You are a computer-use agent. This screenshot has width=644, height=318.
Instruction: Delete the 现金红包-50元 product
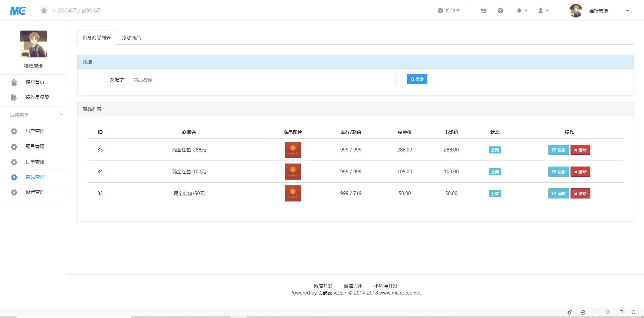pos(580,194)
